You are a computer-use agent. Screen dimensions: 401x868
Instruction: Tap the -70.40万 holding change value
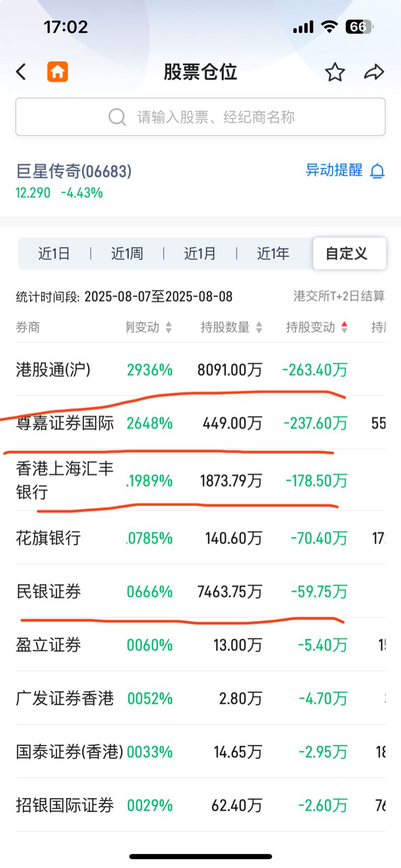click(319, 538)
